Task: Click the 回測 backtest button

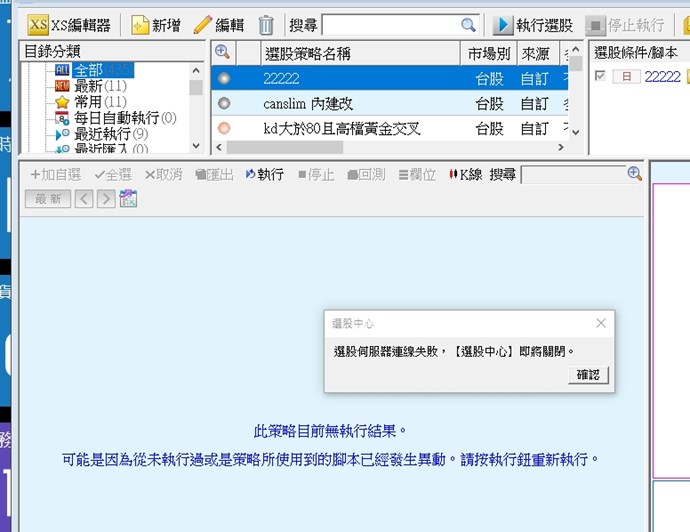Action: 366,175
